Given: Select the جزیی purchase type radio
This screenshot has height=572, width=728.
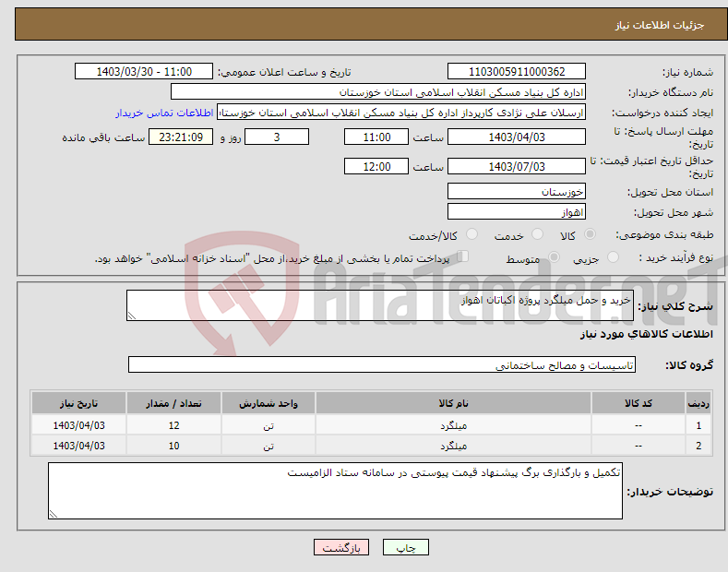Looking at the screenshot, I should 613,257.
